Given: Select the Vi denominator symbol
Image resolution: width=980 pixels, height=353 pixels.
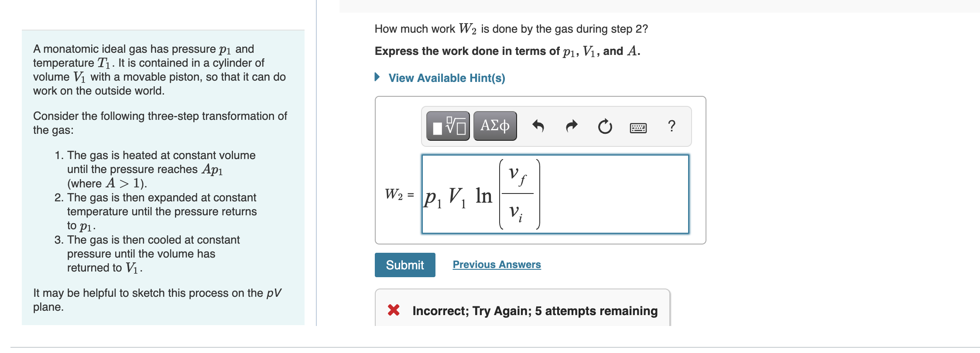Looking at the screenshot, I should click(515, 215).
